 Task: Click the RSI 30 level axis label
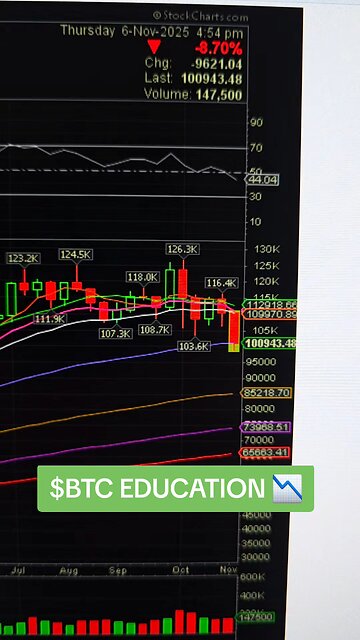(x=256, y=197)
